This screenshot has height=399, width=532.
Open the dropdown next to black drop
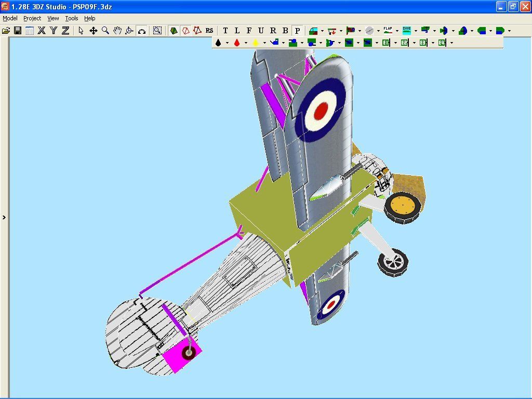(227, 43)
